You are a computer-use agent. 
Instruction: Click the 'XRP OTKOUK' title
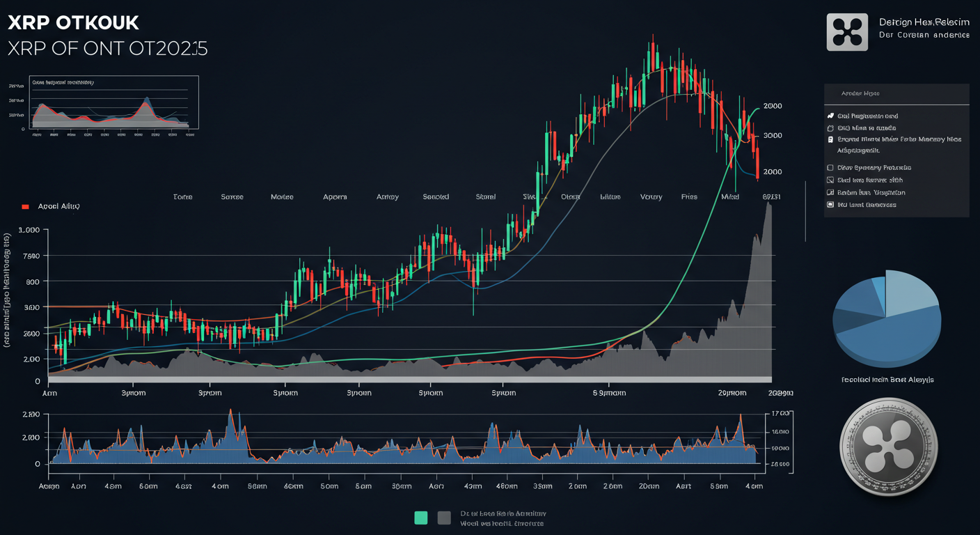click(73, 23)
